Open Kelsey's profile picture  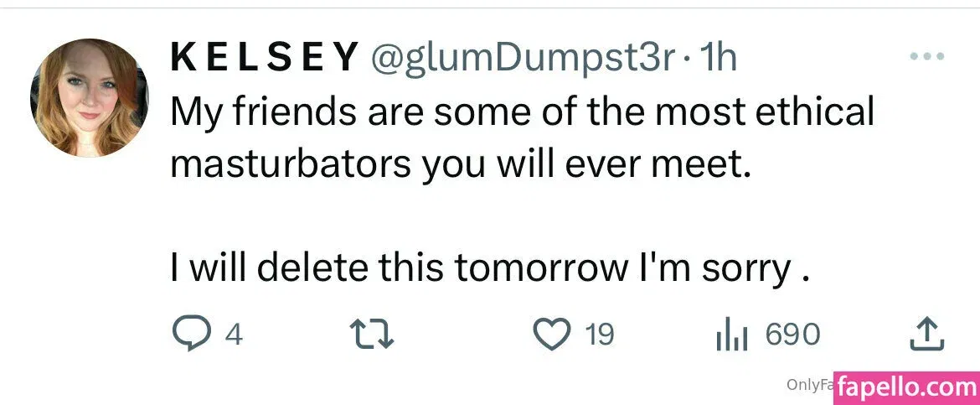click(89, 97)
